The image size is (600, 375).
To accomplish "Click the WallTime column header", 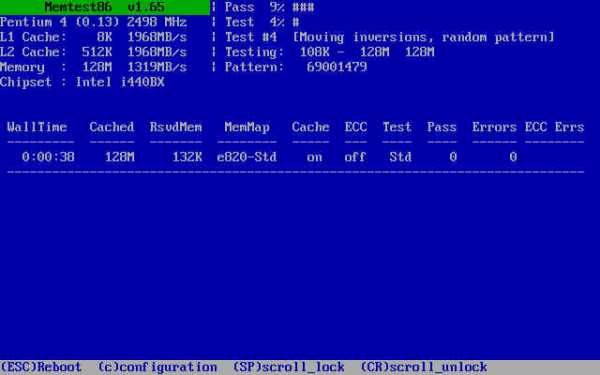I will (x=37, y=127).
